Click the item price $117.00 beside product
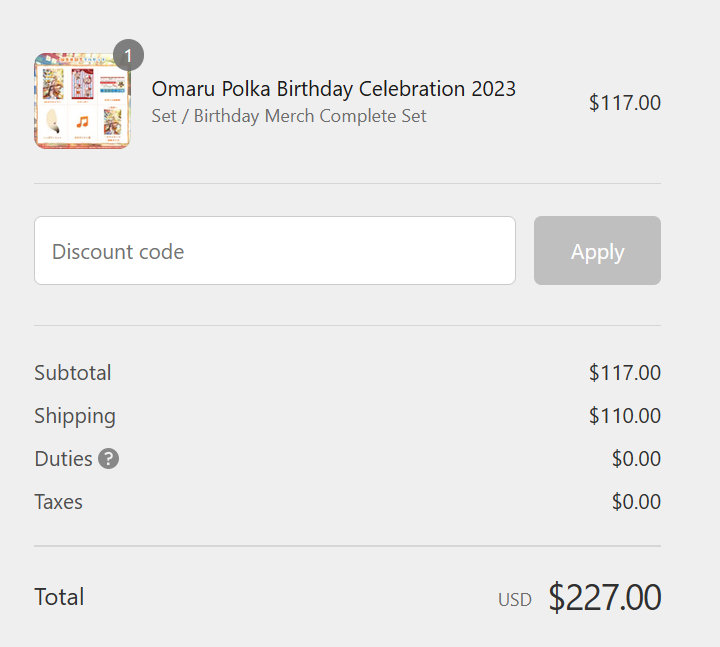720x647 pixels. coord(625,102)
